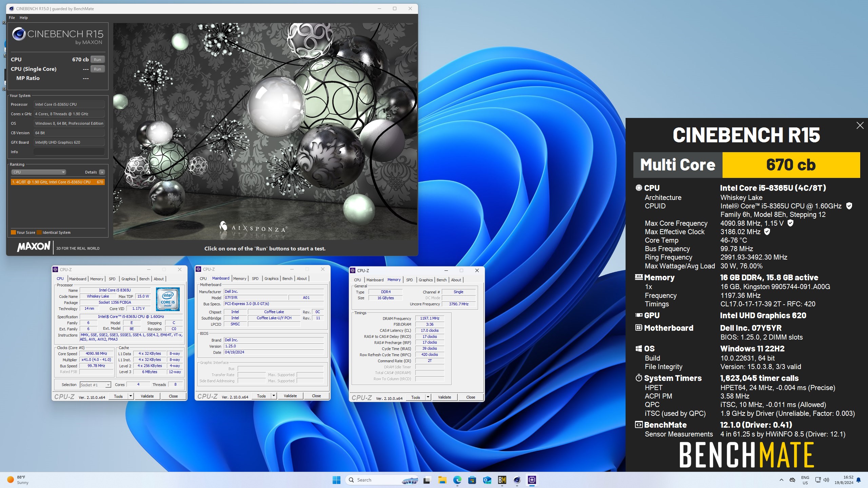Open the notification bell in system tray
The height and width of the screenshot is (488, 868).
click(x=859, y=480)
